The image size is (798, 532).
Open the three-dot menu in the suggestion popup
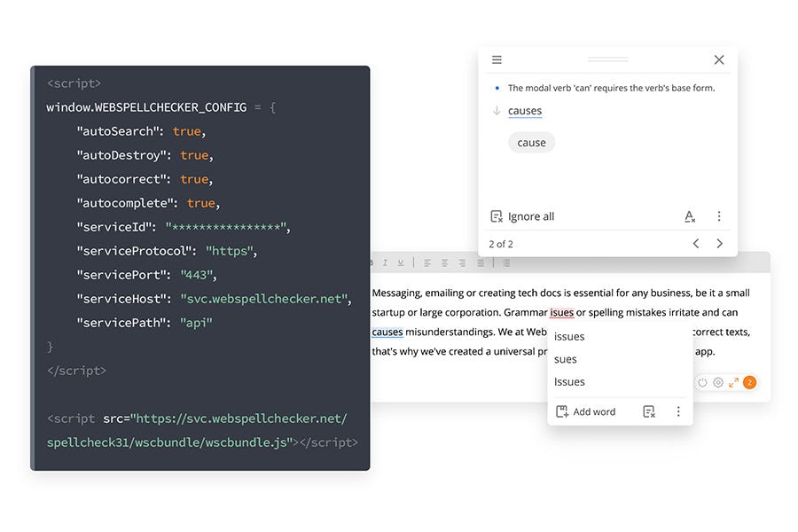(678, 411)
